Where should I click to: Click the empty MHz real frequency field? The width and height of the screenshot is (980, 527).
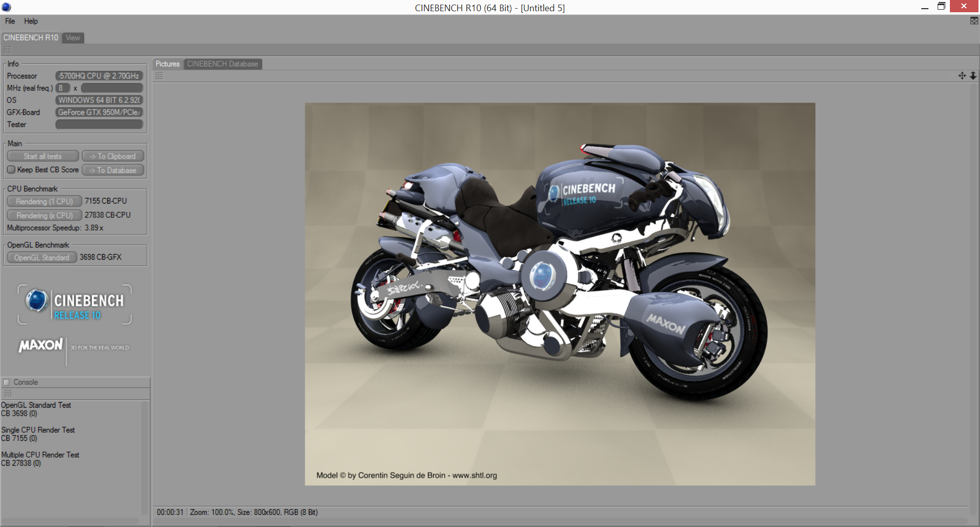click(x=112, y=88)
